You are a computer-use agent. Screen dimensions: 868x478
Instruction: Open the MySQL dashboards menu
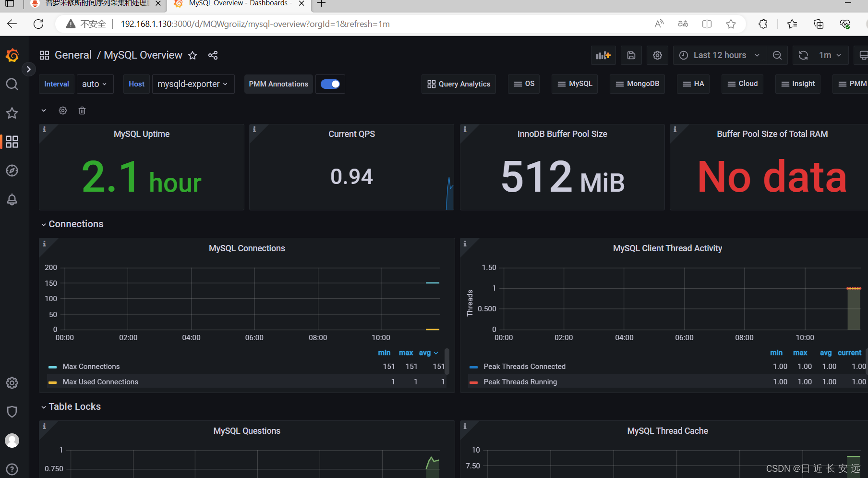(x=575, y=84)
